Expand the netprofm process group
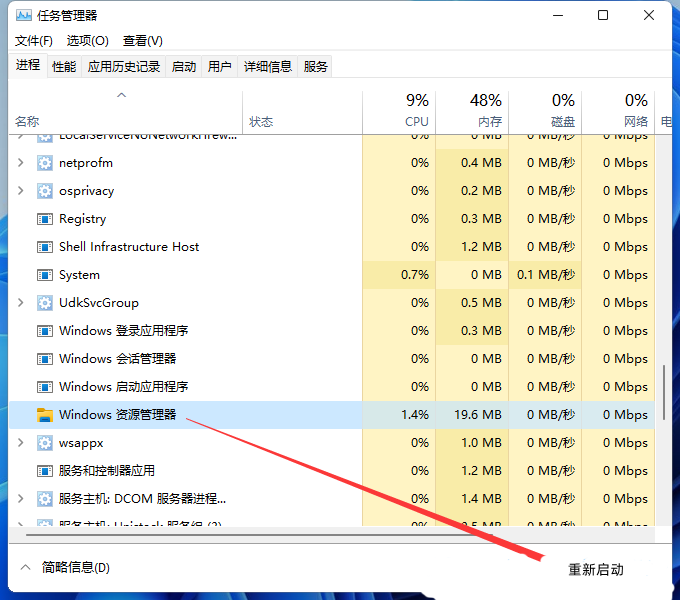This screenshot has width=680, height=600. click(22, 163)
